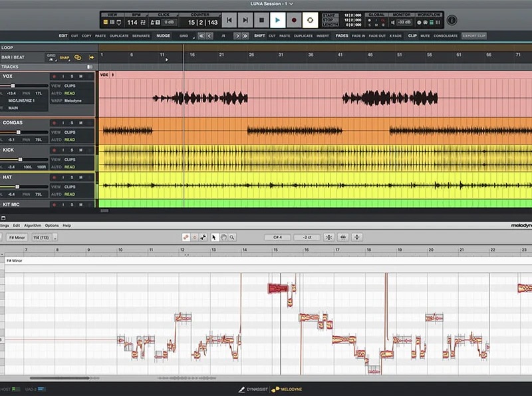The image size is (532, 396).
Task: Record-arm the VOX track
Action: pyautogui.click(x=55, y=77)
